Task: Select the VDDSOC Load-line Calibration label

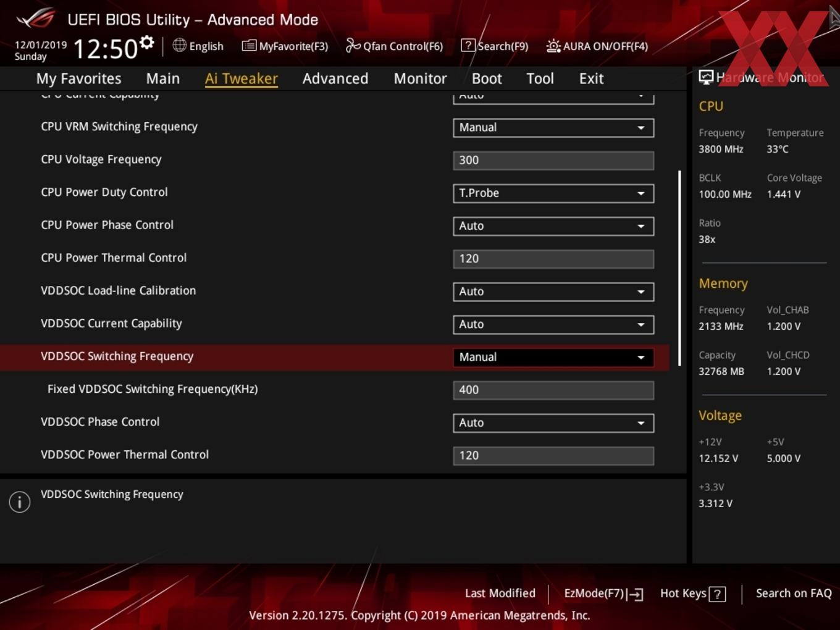Action: [x=118, y=290]
